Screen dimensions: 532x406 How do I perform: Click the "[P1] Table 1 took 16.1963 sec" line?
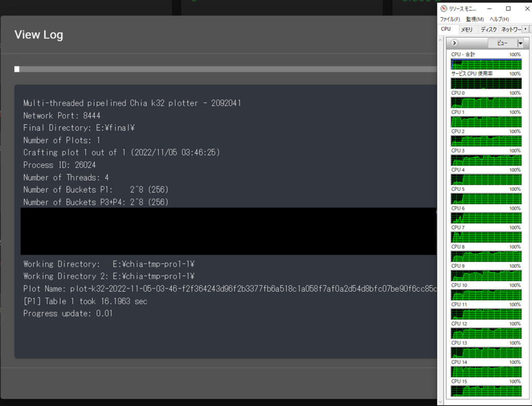tap(86, 302)
